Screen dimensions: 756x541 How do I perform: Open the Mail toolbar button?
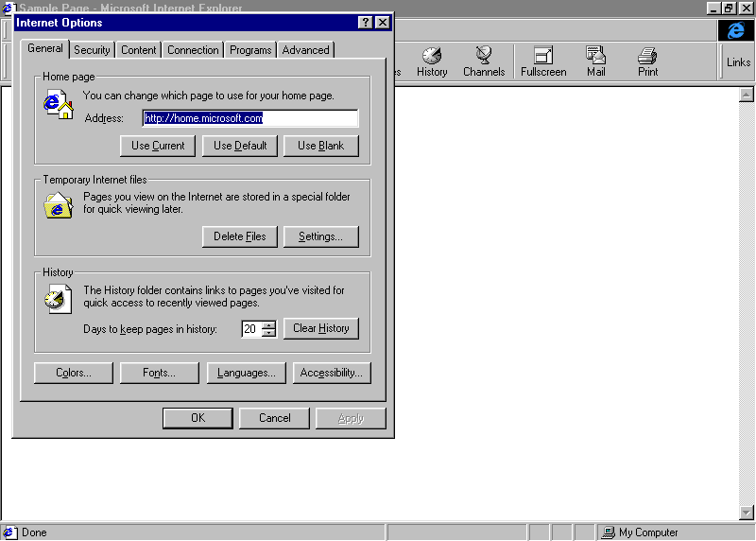pos(596,61)
